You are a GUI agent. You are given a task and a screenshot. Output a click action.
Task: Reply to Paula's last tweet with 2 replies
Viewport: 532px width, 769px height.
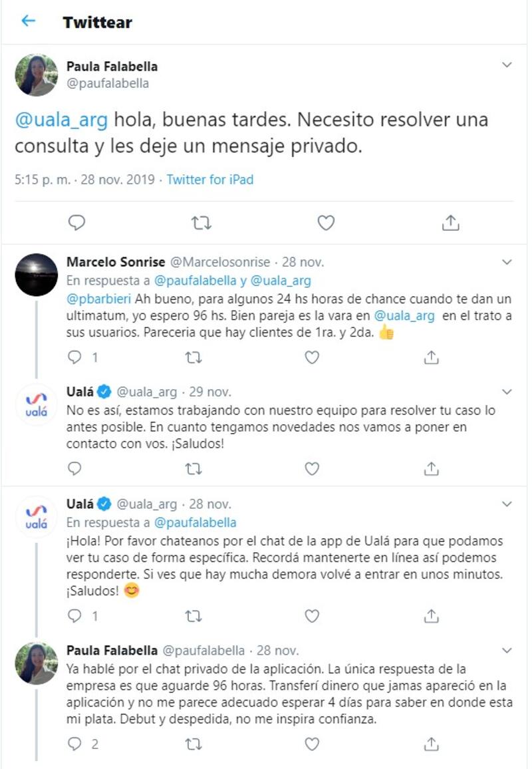click(x=75, y=744)
